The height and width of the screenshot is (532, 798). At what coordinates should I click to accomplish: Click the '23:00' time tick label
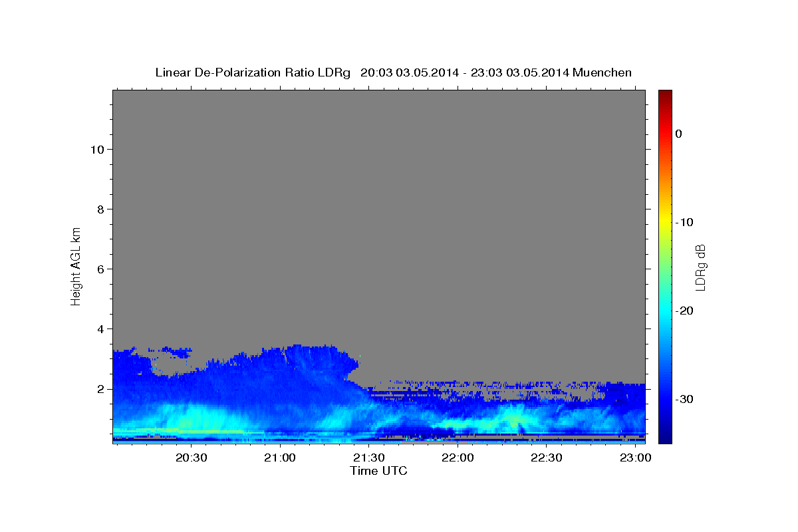point(635,458)
